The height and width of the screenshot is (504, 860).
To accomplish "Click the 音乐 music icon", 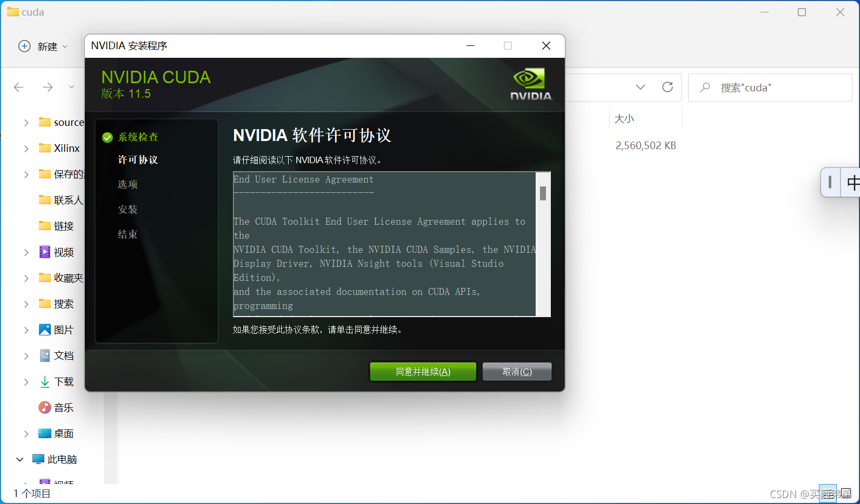I will point(45,407).
